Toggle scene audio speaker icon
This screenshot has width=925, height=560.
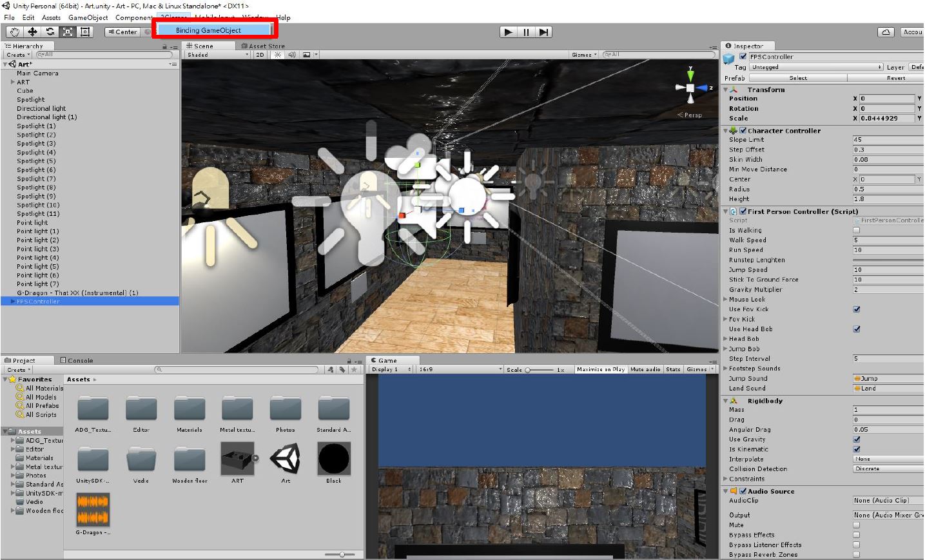coord(292,55)
